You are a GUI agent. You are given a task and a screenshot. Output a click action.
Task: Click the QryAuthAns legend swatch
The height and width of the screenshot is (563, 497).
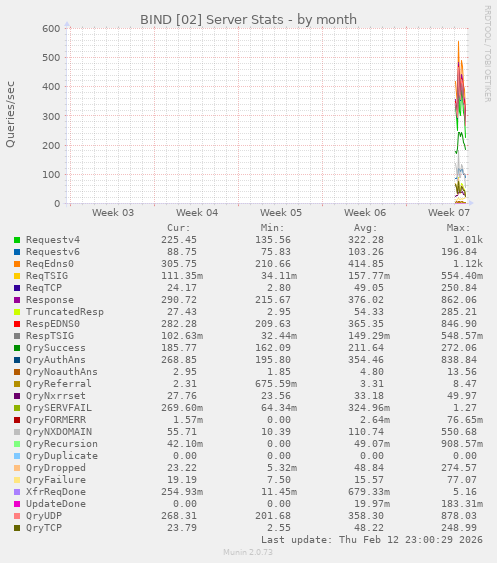[x=17, y=360]
